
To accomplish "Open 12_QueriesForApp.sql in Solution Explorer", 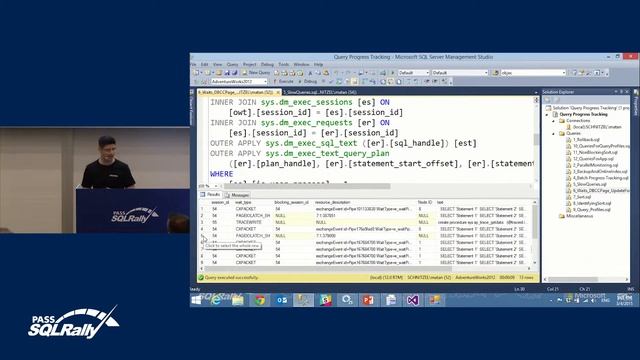I will click(x=590, y=159).
